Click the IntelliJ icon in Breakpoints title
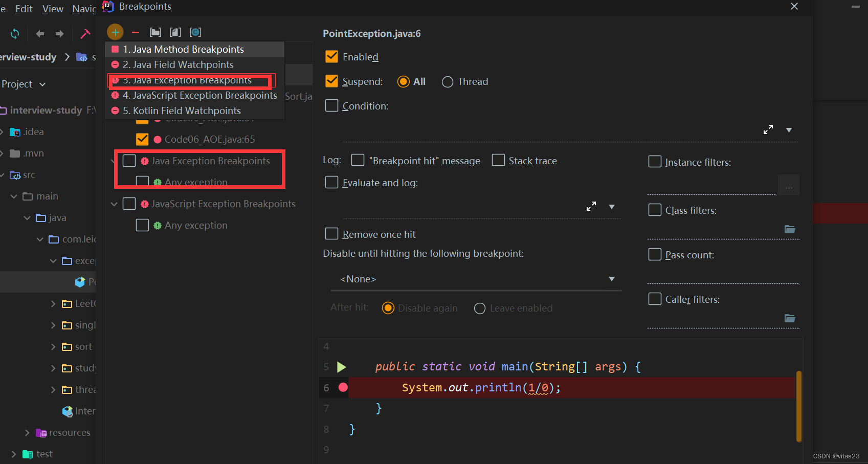Screen dimensions: 868x464 click(108, 6)
